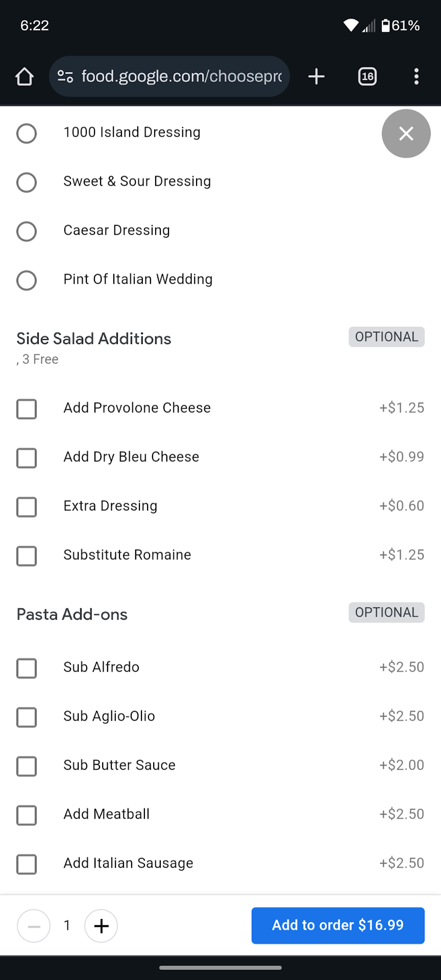Image resolution: width=441 pixels, height=980 pixels.
Task: Open the three-dot browser menu
Action: pos(416,77)
